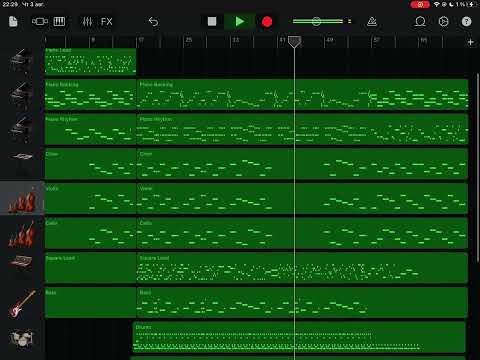480x360 pixels.
Task: Open the sound browser view
Action: coord(40,22)
